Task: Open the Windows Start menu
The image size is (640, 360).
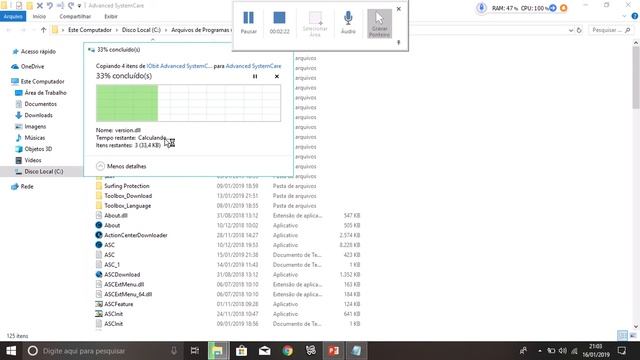Action: [x=11, y=351]
